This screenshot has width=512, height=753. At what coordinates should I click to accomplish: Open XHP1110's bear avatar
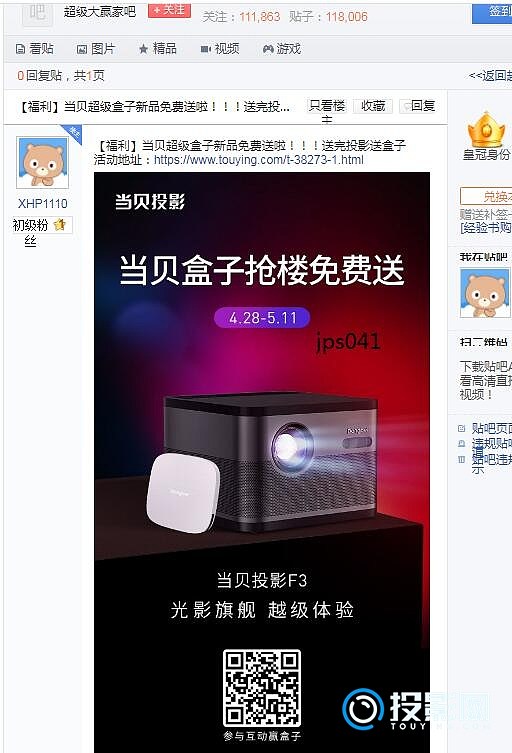coord(43,162)
